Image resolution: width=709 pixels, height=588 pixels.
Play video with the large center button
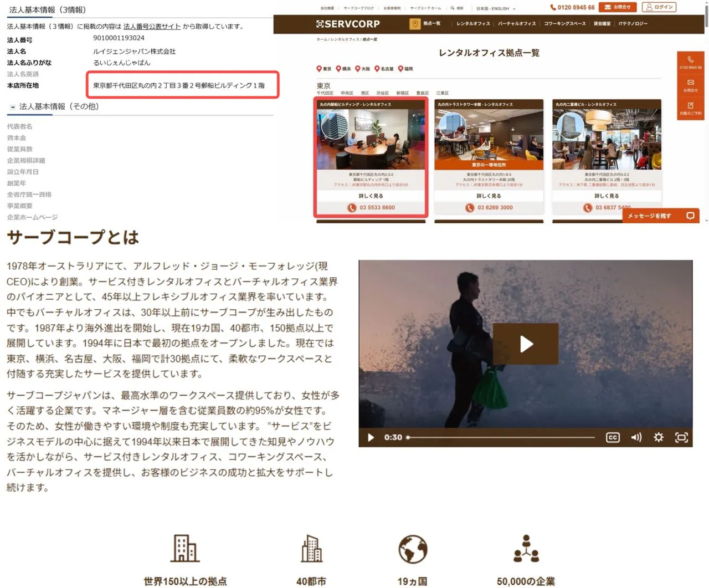(x=526, y=344)
